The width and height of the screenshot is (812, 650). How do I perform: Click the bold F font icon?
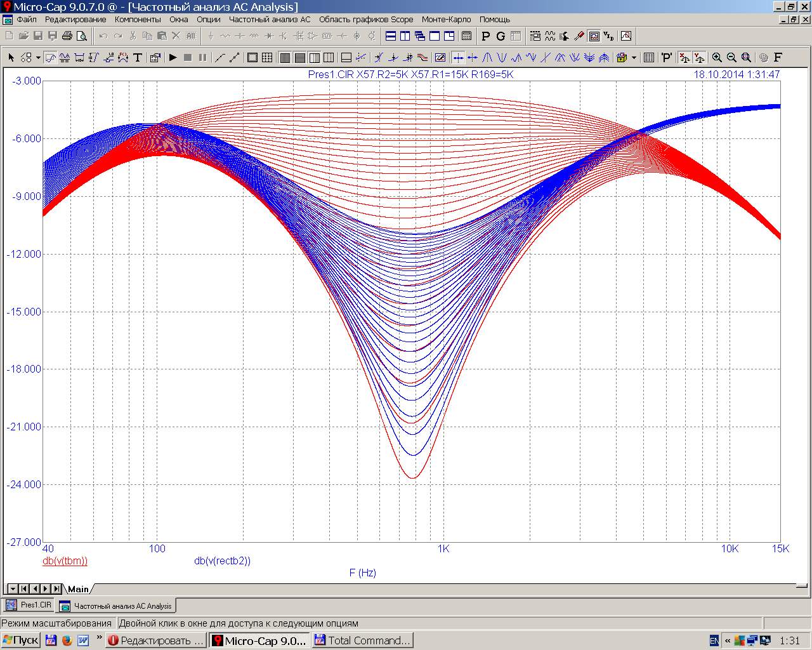tap(778, 58)
